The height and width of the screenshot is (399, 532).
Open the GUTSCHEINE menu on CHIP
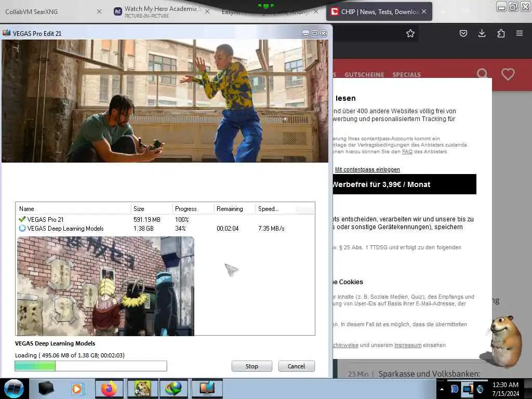(364, 74)
